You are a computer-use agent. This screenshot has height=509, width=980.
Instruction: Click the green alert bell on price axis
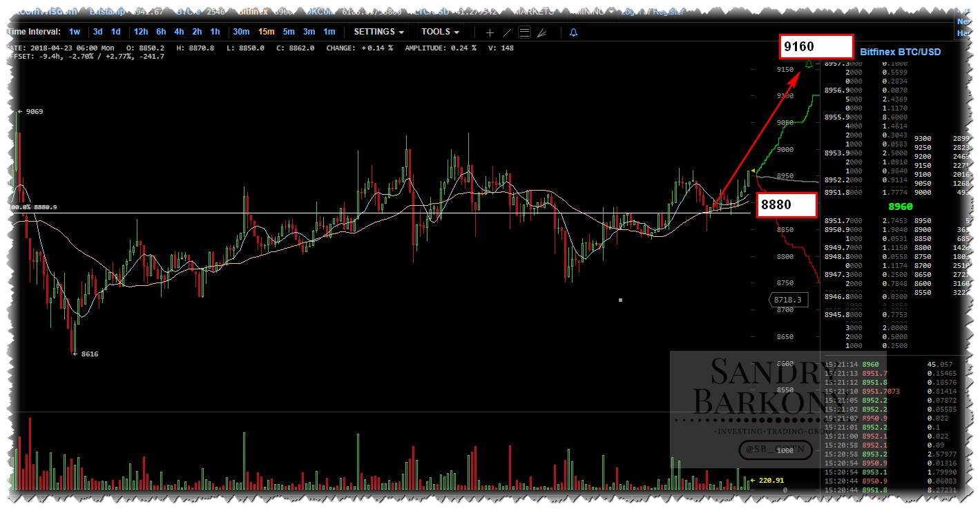point(809,64)
